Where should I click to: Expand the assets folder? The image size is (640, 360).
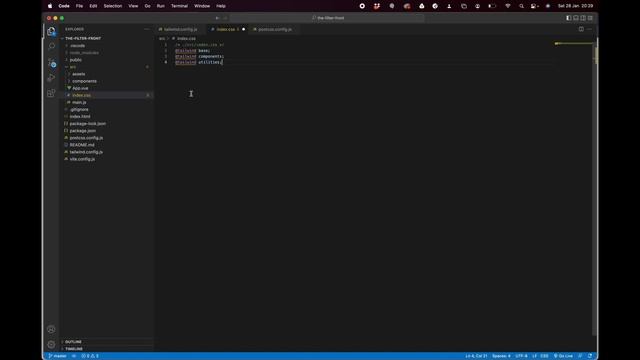click(x=79, y=74)
